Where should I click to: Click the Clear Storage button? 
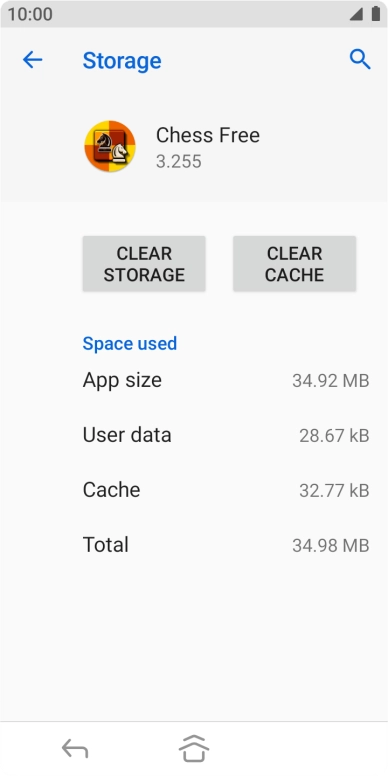click(144, 264)
